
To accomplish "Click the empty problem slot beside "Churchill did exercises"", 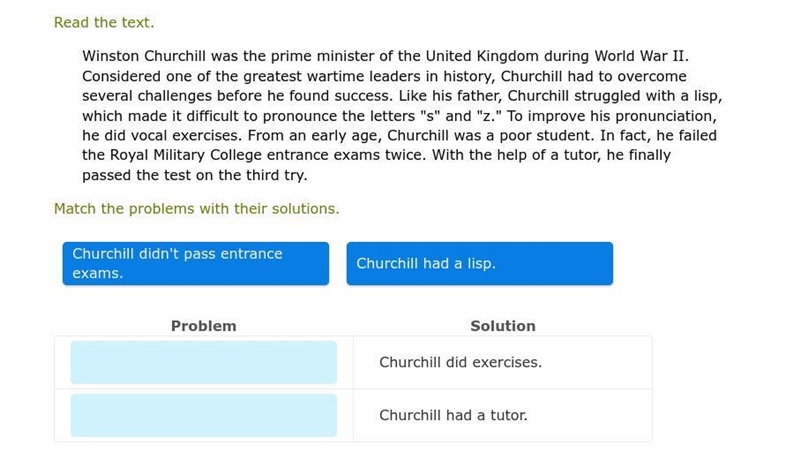I will click(x=204, y=363).
